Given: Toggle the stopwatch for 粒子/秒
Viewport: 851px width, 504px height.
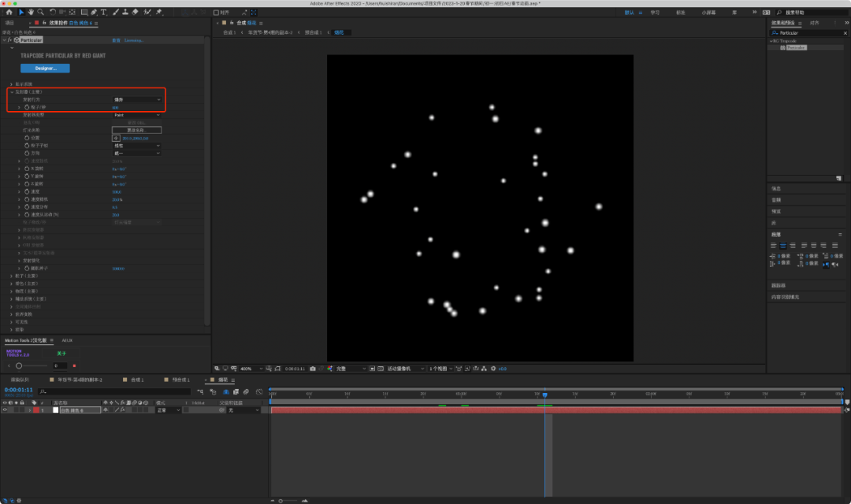Looking at the screenshot, I should click(x=25, y=107).
